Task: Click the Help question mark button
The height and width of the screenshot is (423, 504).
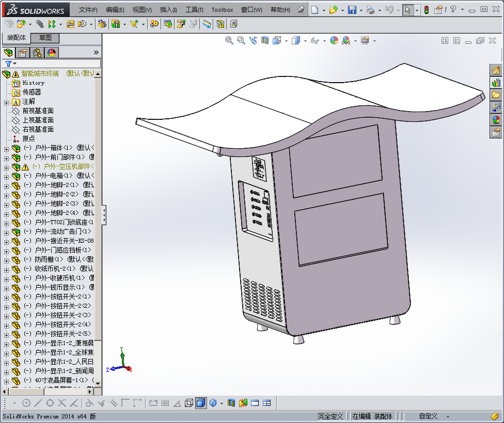Action: click(x=453, y=9)
